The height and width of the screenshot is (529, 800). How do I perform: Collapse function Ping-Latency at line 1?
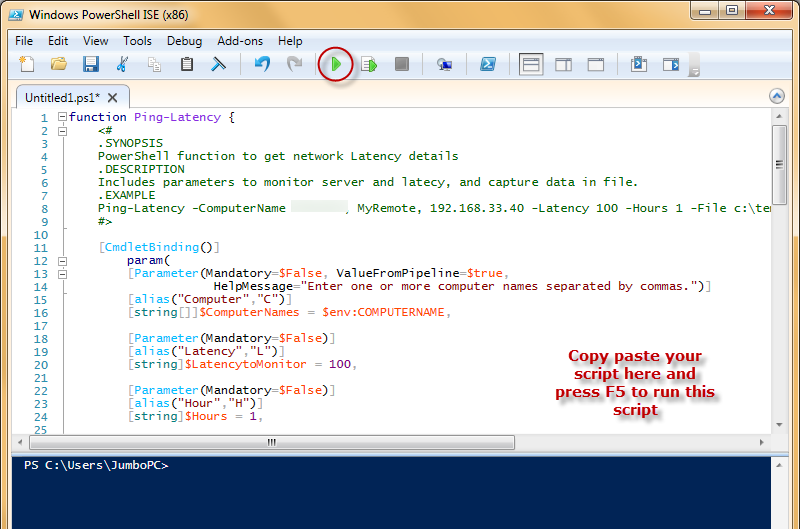[62, 117]
